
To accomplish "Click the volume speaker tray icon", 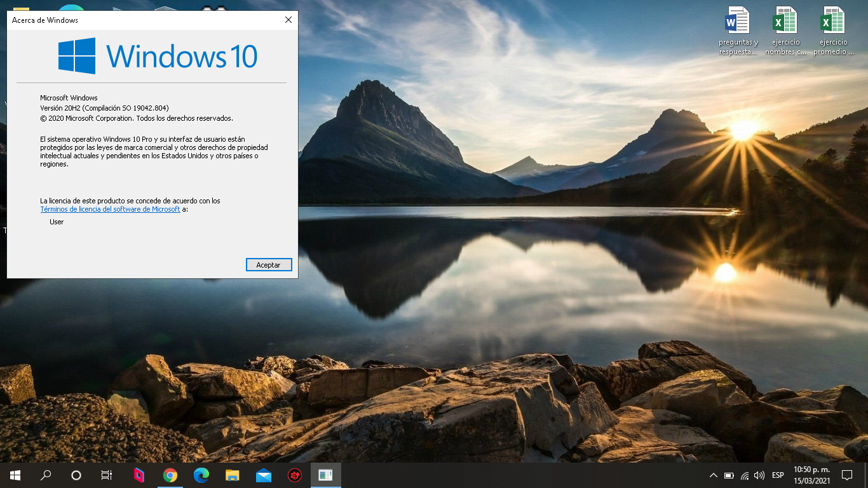I will [759, 475].
